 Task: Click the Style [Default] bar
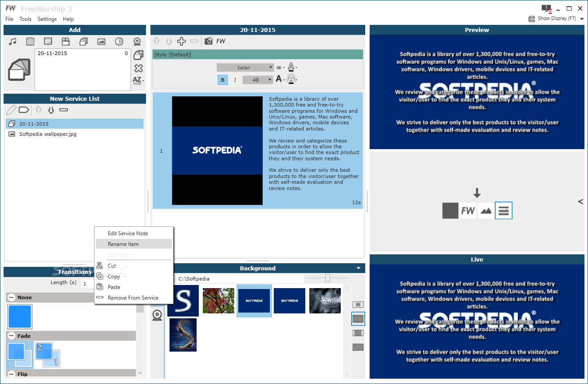coord(257,55)
